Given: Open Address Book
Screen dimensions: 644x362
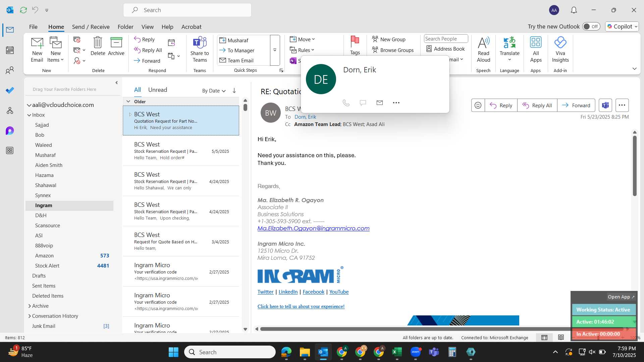Looking at the screenshot, I should coord(445,49).
